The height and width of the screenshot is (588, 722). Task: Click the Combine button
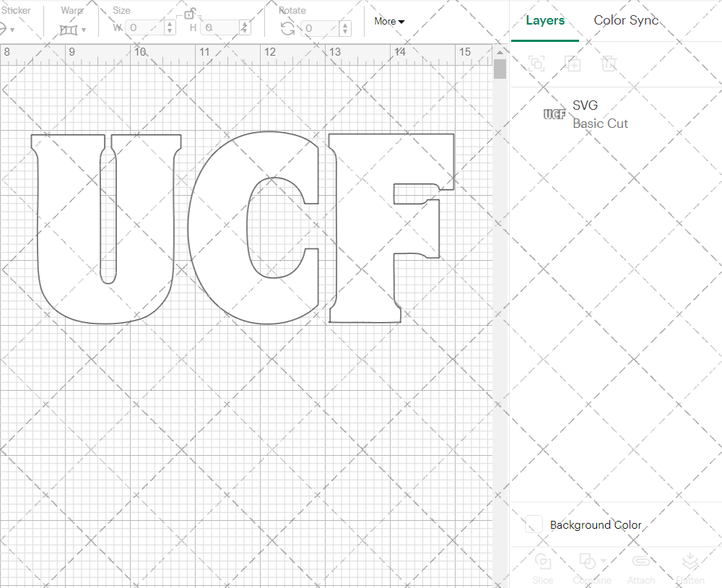click(592, 569)
